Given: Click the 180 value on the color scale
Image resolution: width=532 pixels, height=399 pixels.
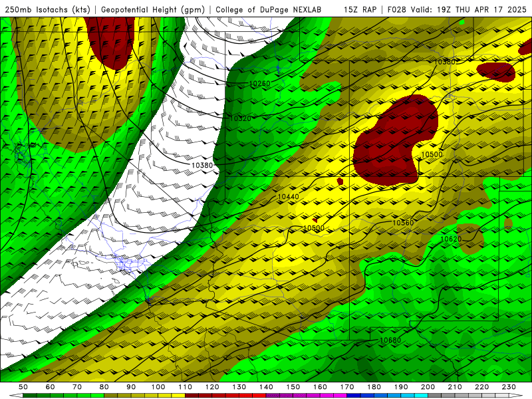Looking at the screenshot, I should tap(374, 387).
